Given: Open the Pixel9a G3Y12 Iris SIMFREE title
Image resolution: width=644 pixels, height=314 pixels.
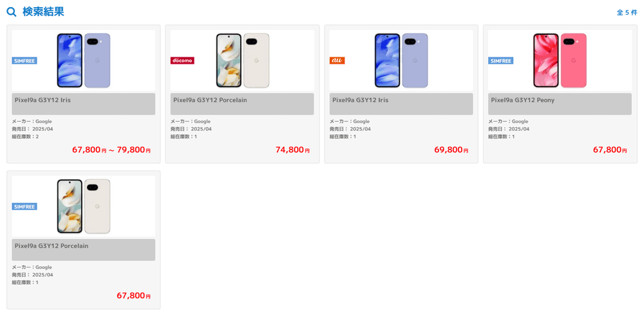Looking at the screenshot, I should pyautogui.click(x=43, y=101).
